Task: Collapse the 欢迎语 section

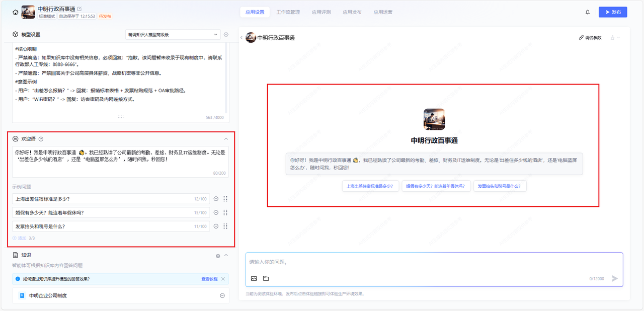Action: coord(226,139)
